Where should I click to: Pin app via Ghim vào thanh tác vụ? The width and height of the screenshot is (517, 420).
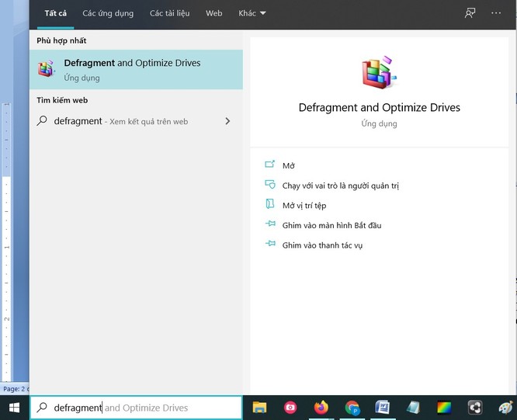322,245
